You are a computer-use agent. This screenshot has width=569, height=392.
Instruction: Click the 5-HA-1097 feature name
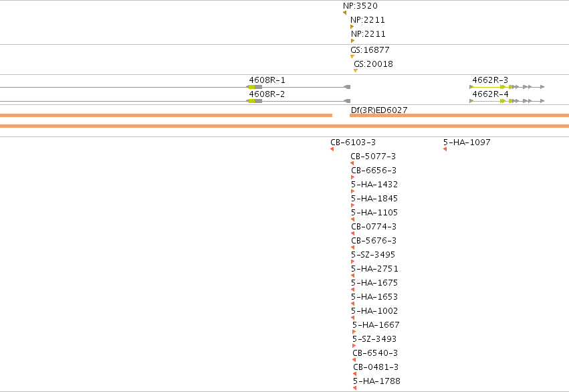click(x=467, y=142)
